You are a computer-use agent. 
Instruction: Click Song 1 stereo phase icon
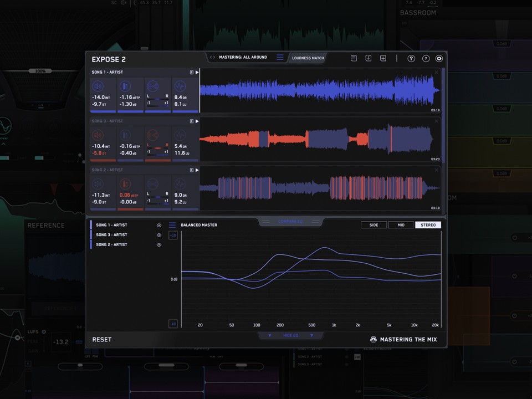[153, 86]
